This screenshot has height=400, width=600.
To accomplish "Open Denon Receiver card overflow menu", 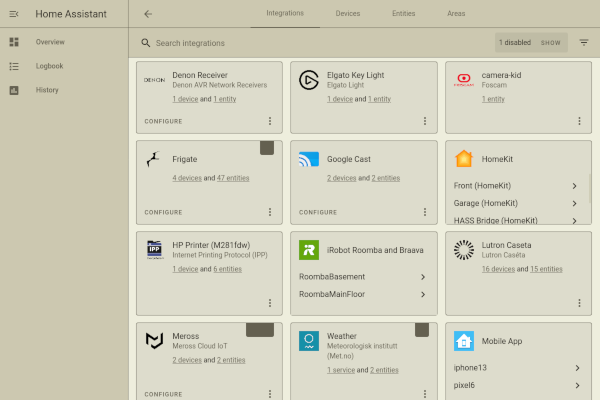I will pos(270,121).
